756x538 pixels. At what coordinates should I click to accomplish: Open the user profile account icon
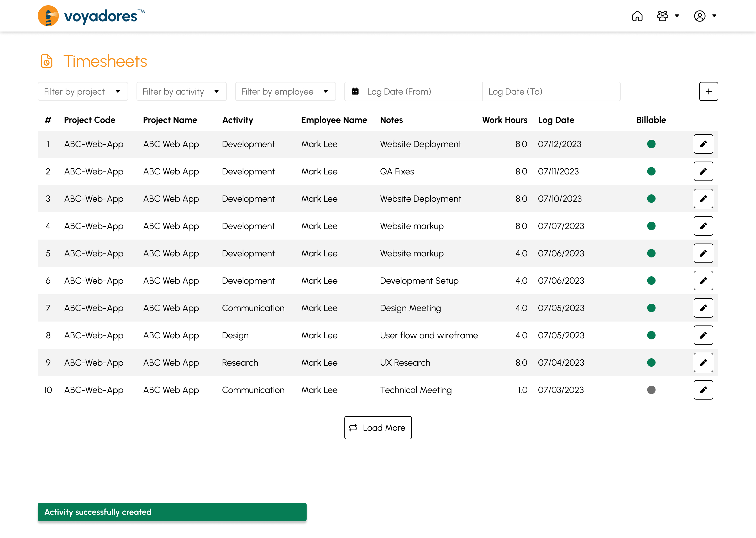click(x=699, y=16)
